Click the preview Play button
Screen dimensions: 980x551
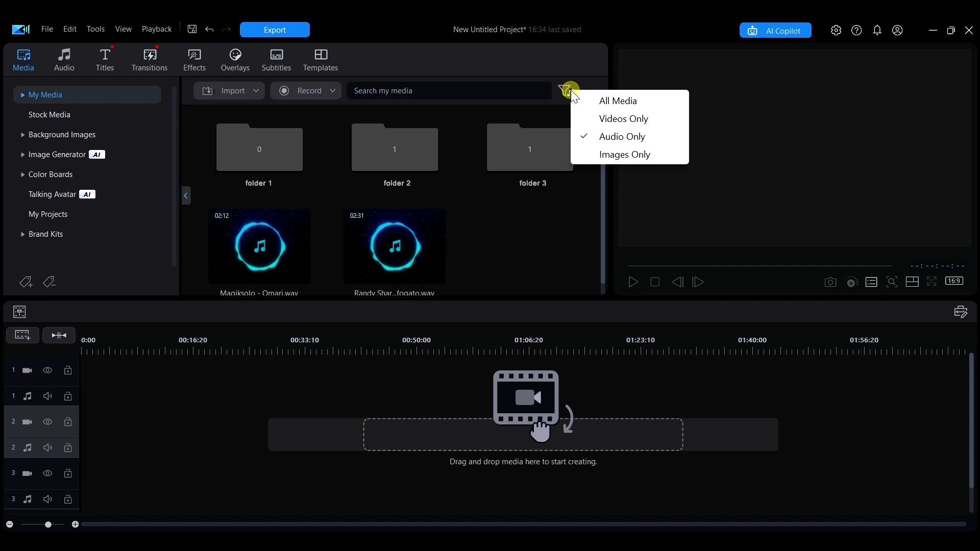633,282
